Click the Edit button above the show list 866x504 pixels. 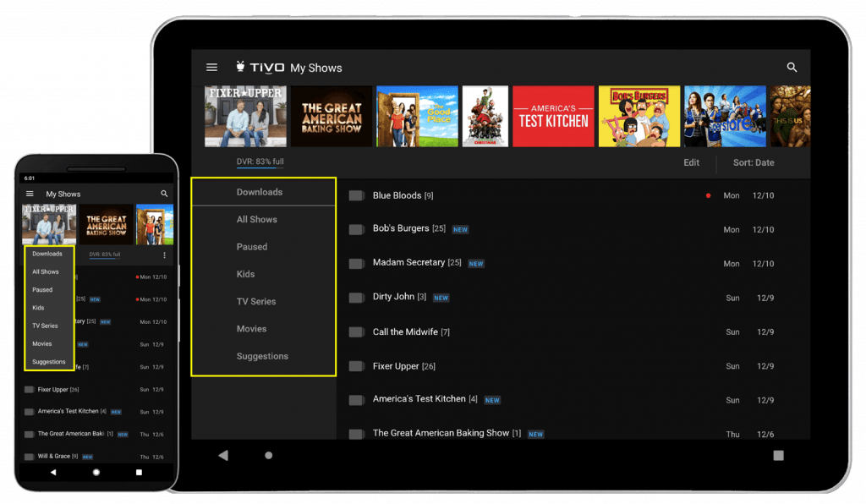[691, 162]
